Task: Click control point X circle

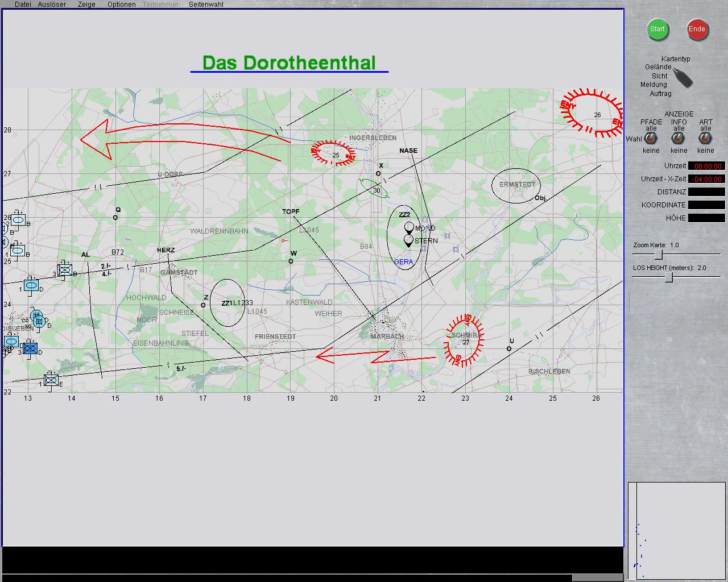Action: 378,173
